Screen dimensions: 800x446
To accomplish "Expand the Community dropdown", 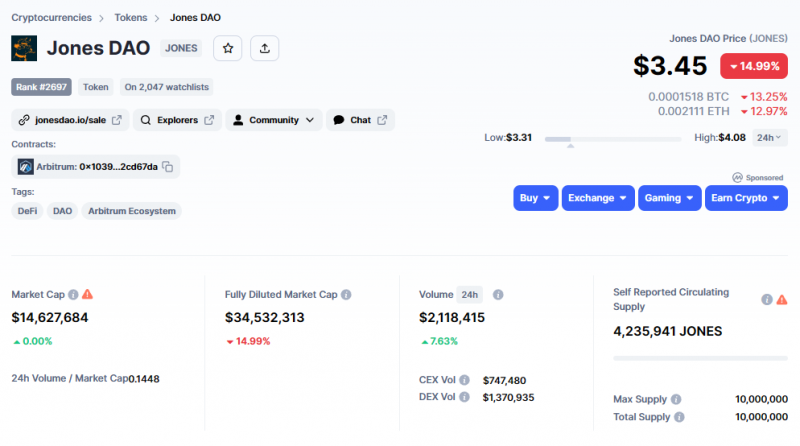I will 273,120.
